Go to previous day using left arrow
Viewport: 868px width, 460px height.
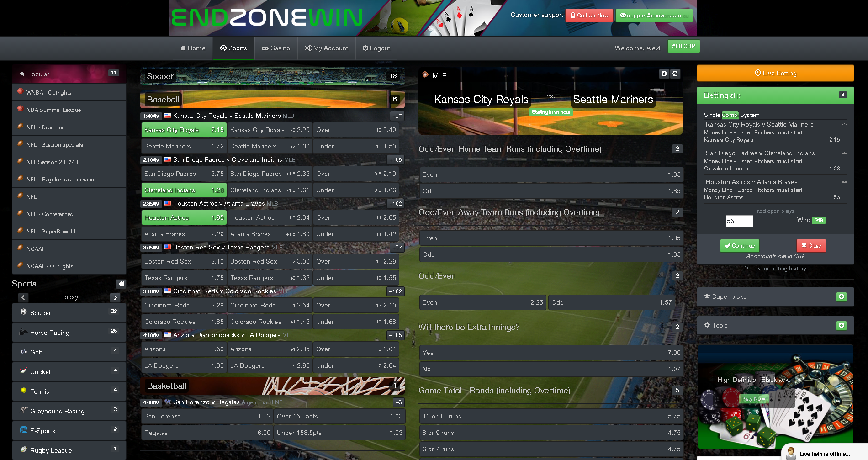click(x=23, y=297)
